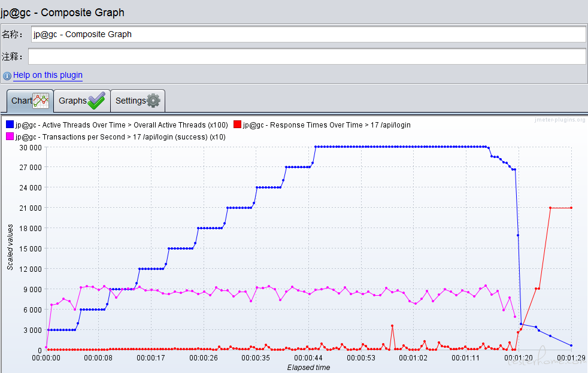Image resolution: width=588 pixels, height=373 pixels.
Task: Click the gear icon on the Settings tab
Action: tap(154, 101)
